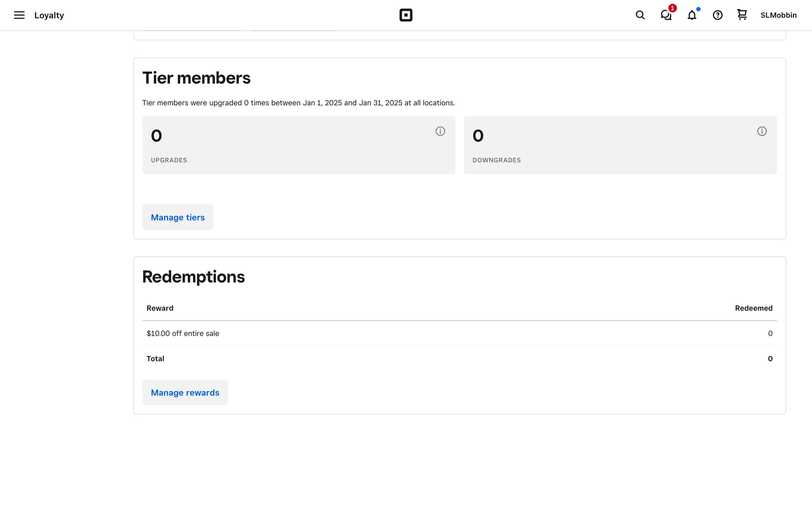
Task: Select the $10.00 off entire sale row
Action: (183, 334)
